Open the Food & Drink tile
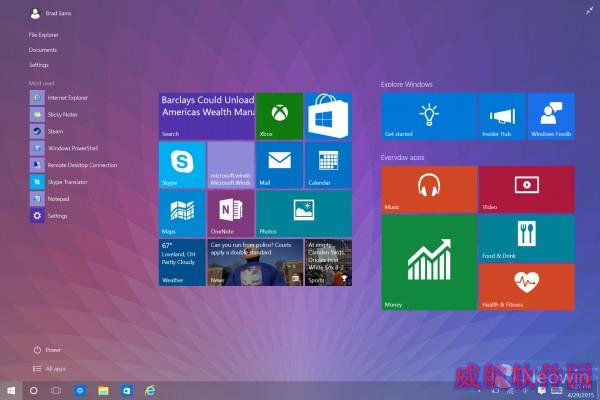Viewport: 600px width, 400px height. coord(527,238)
